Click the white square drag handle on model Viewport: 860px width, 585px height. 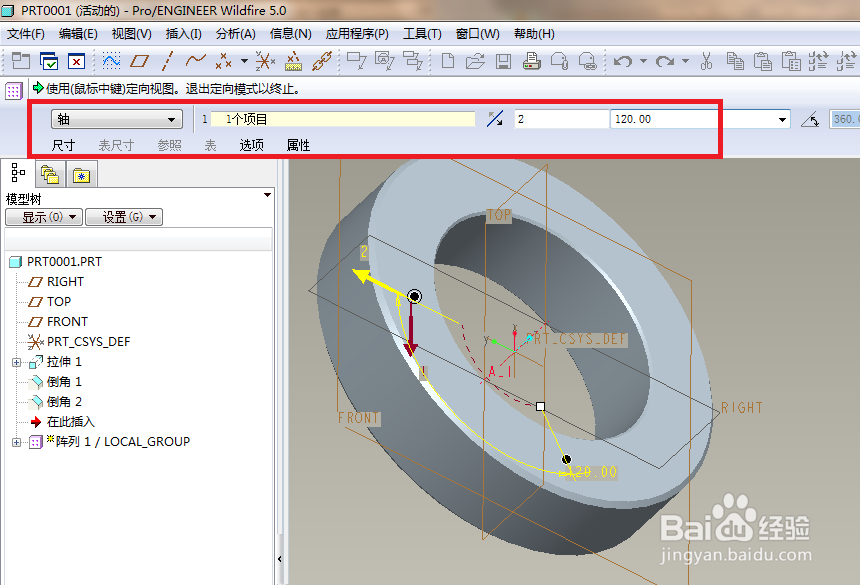tap(540, 406)
